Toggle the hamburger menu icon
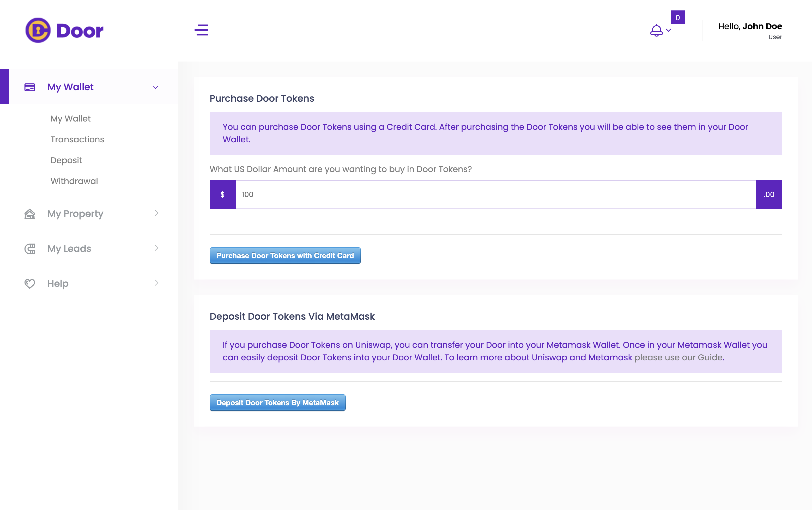This screenshot has height=510, width=812. tap(201, 30)
